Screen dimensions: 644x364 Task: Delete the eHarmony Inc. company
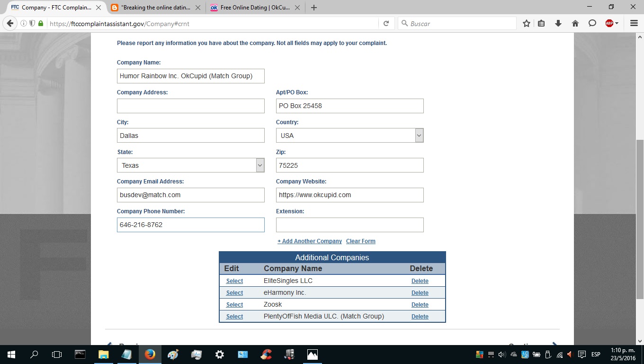(420, 293)
